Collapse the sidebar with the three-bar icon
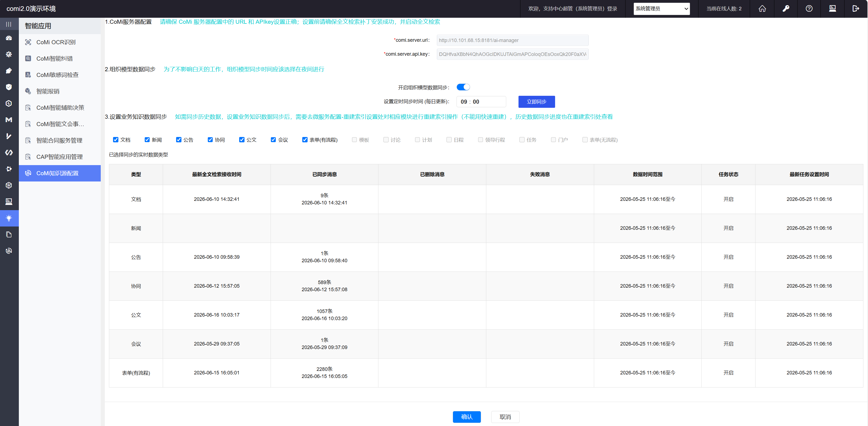Screen dimensions: 868x426 [9, 24]
